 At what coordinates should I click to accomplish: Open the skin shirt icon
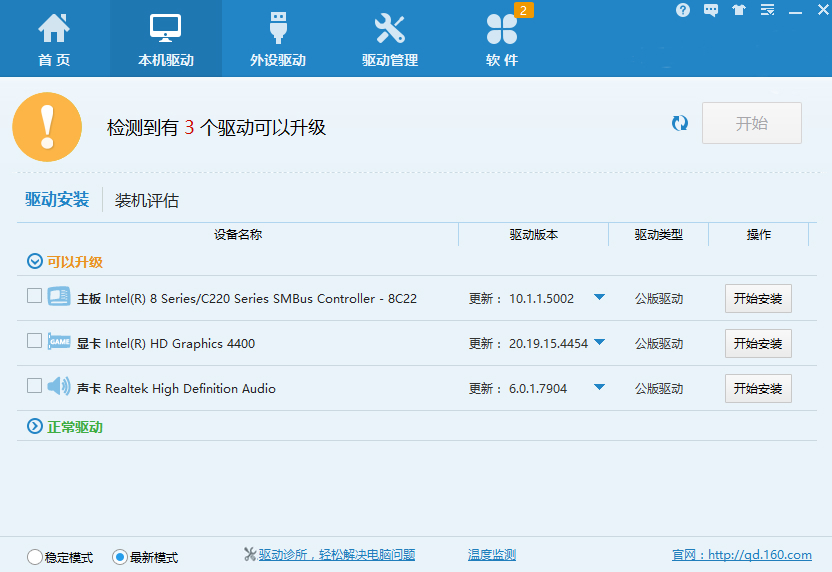pyautogui.click(x=739, y=10)
